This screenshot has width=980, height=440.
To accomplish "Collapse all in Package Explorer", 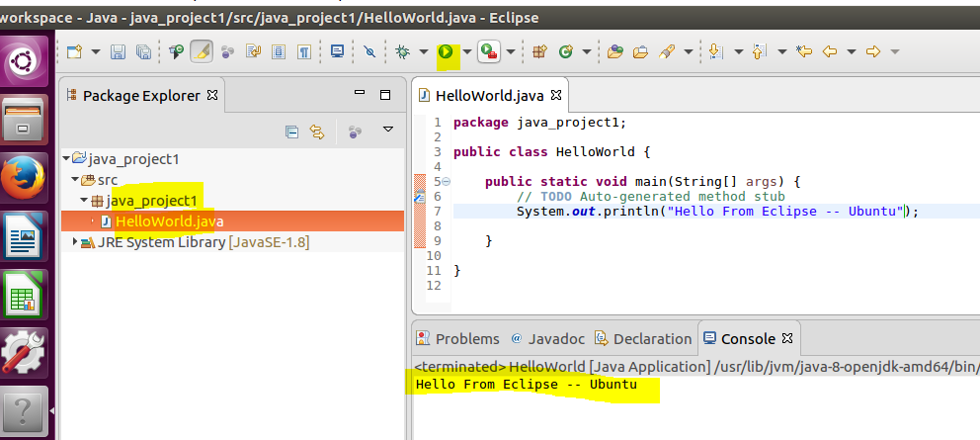I will [291, 132].
